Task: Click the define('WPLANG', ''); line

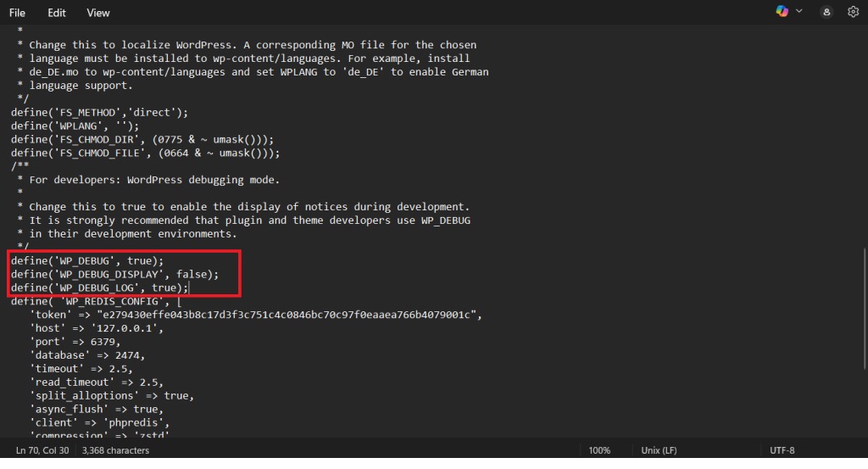Action: pyautogui.click(x=75, y=126)
